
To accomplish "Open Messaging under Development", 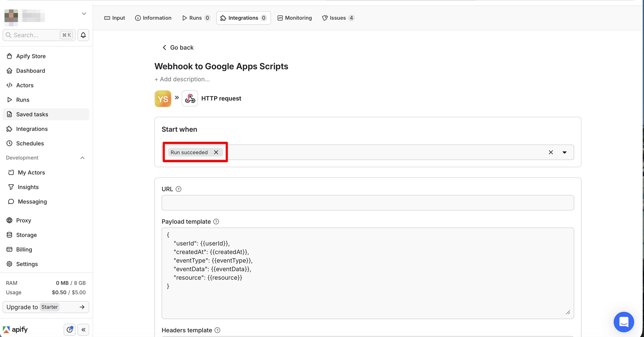I will [x=46, y=201].
